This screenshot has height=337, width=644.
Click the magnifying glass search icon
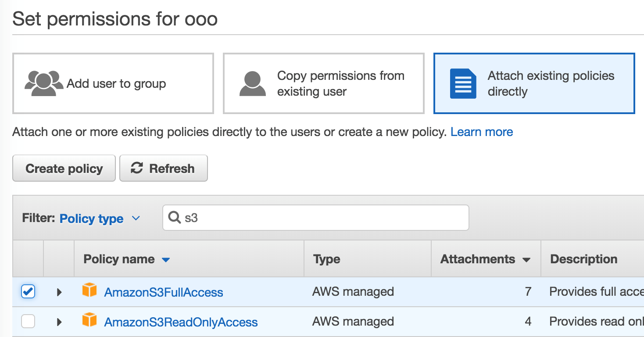coord(175,218)
